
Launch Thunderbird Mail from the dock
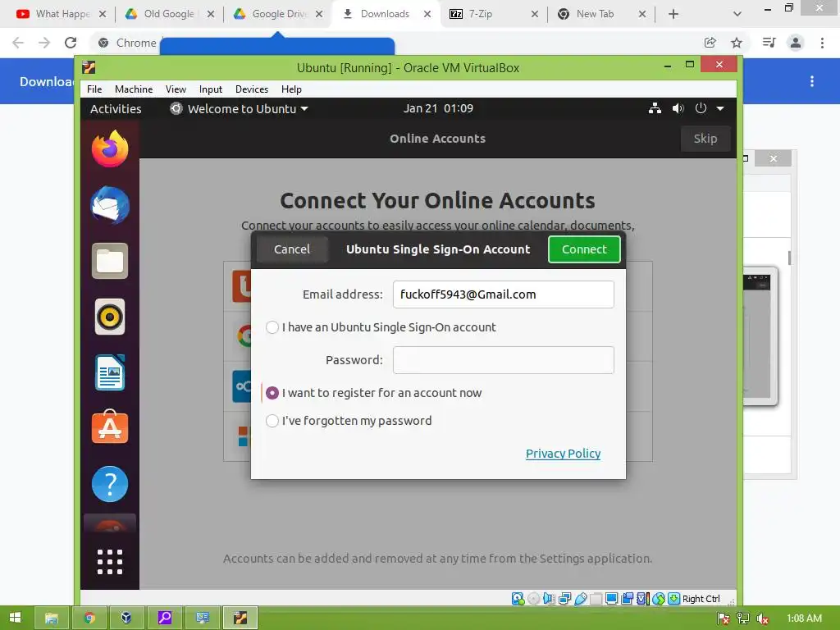[x=110, y=205]
